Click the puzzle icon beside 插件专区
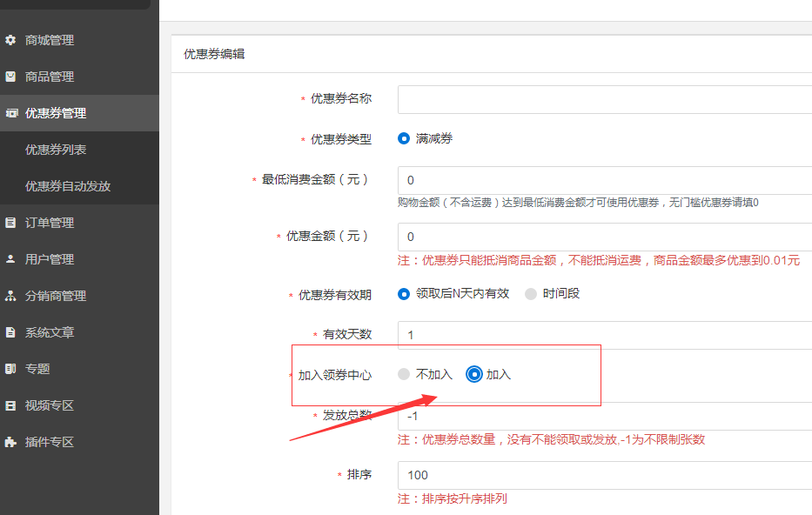812x515 pixels. point(10,442)
